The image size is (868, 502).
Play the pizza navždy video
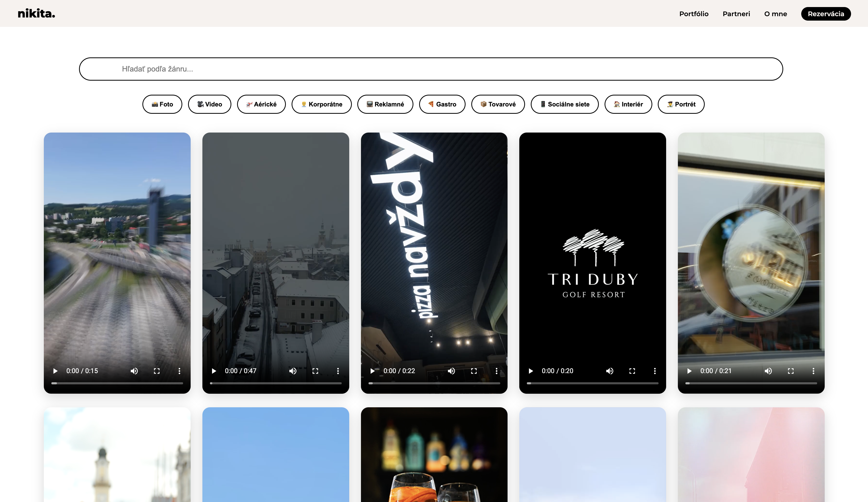click(372, 371)
